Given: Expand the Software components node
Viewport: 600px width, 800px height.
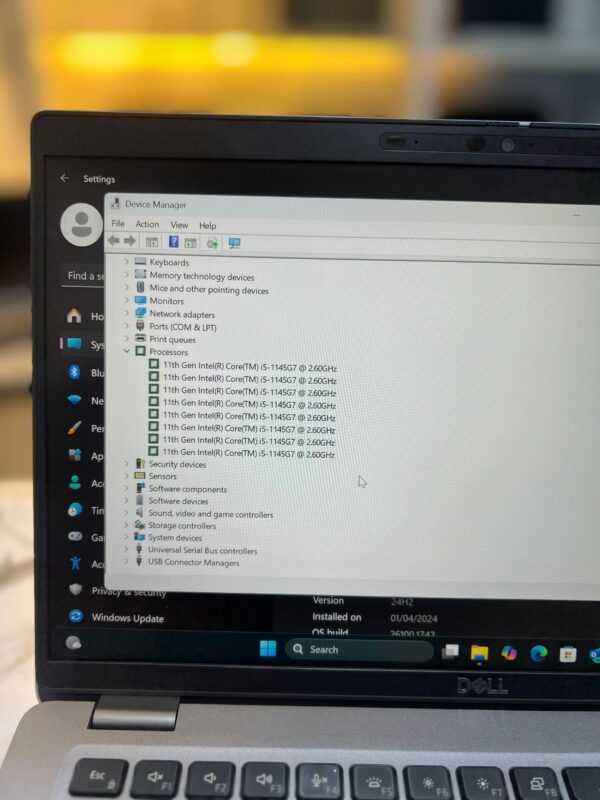Looking at the screenshot, I should tap(127, 488).
